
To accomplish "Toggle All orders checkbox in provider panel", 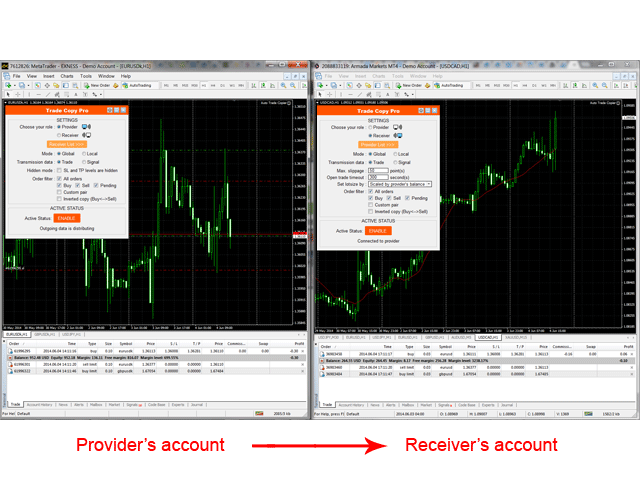I will click(x=59, y=179).
